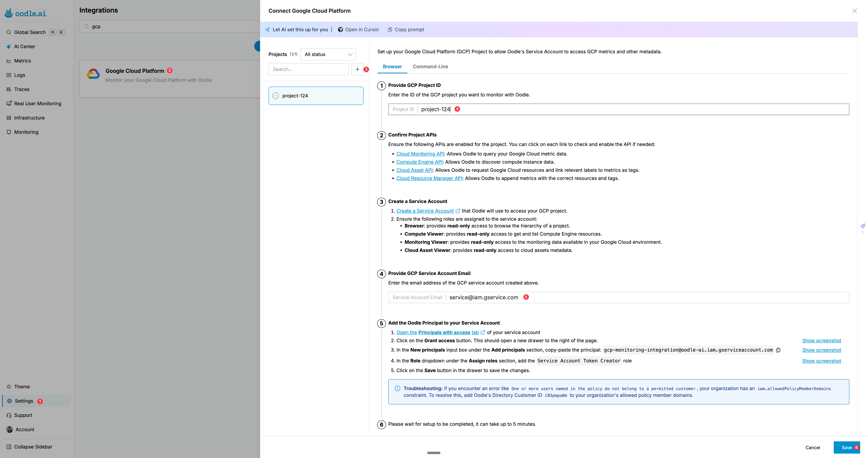Open the Principals with access tab link

437,333
